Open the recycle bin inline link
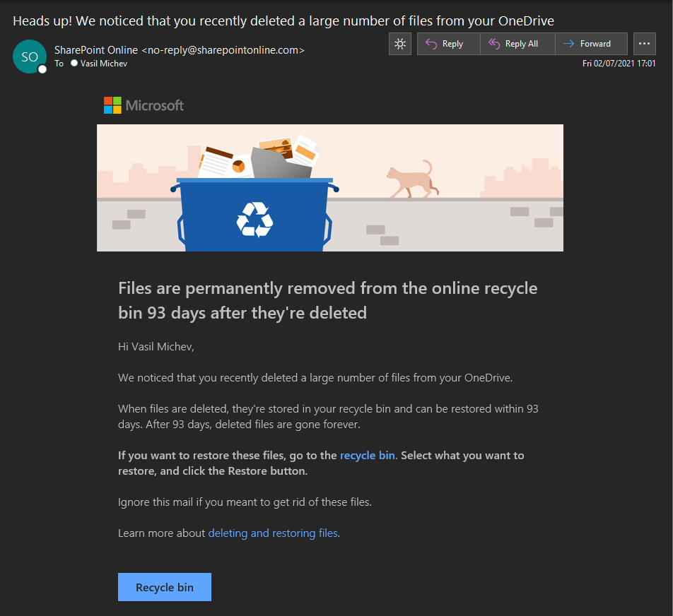Image resolution: width=673 pixels, height=616 pixels. click(368, 455)
